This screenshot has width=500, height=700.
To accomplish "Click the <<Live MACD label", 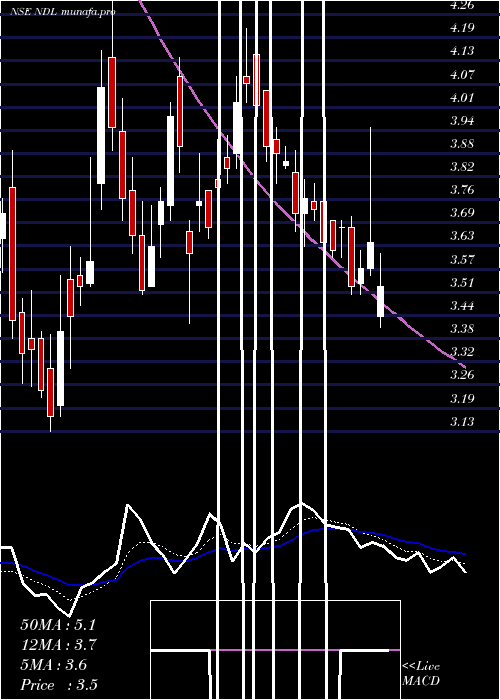I will tap(421, 674).
